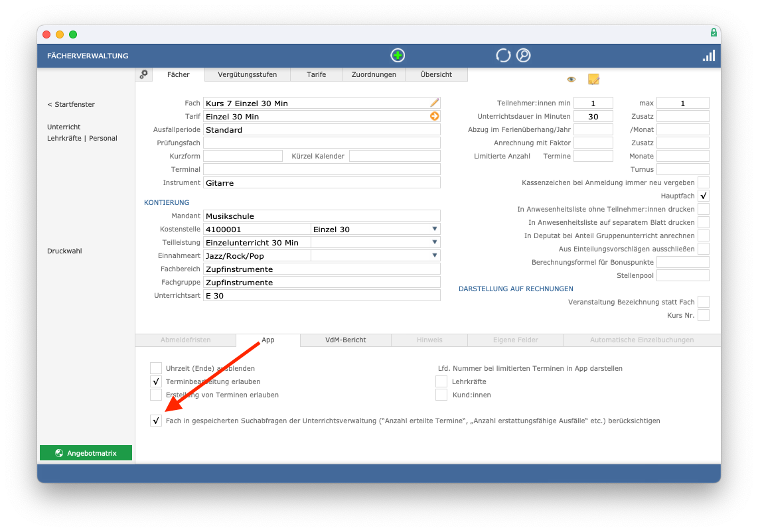
Task: Open the magnifier search icon
Action: (523, 56)
